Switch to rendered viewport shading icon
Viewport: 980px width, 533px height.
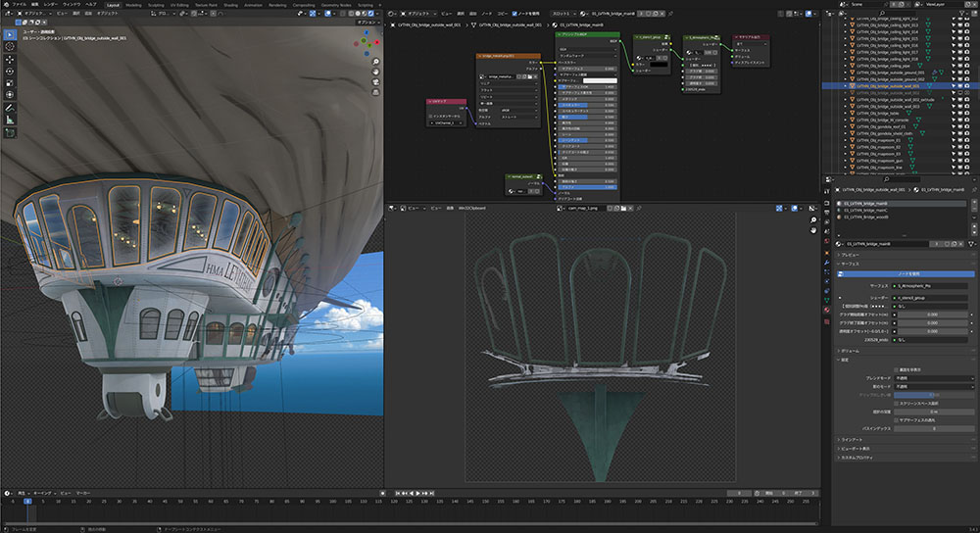pos(370,13)
